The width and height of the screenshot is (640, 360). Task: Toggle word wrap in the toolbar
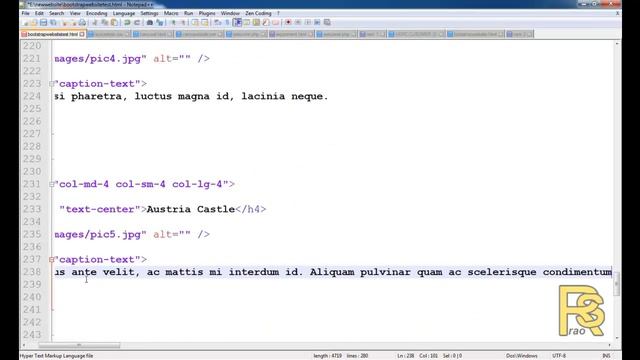(x=217, y=22)
